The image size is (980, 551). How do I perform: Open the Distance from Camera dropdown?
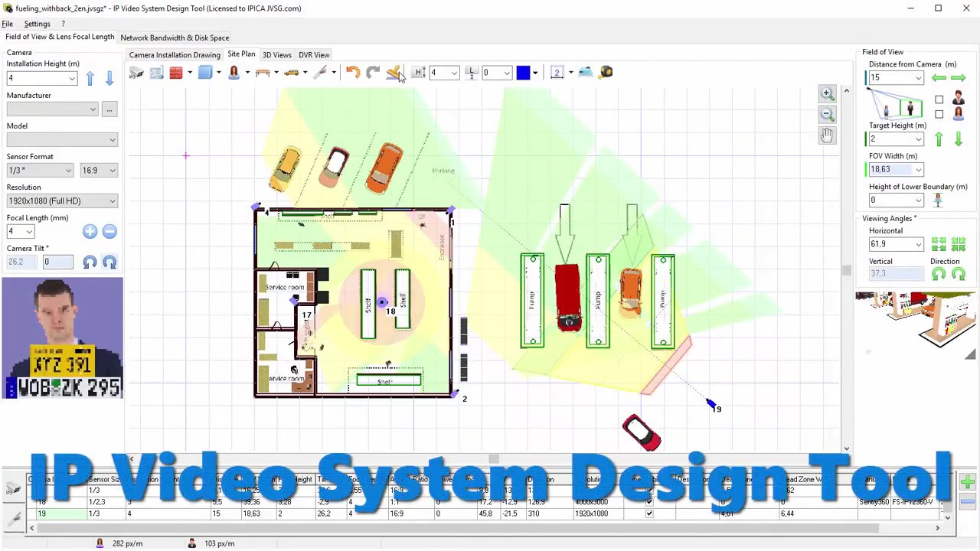(x=918, y=78)
